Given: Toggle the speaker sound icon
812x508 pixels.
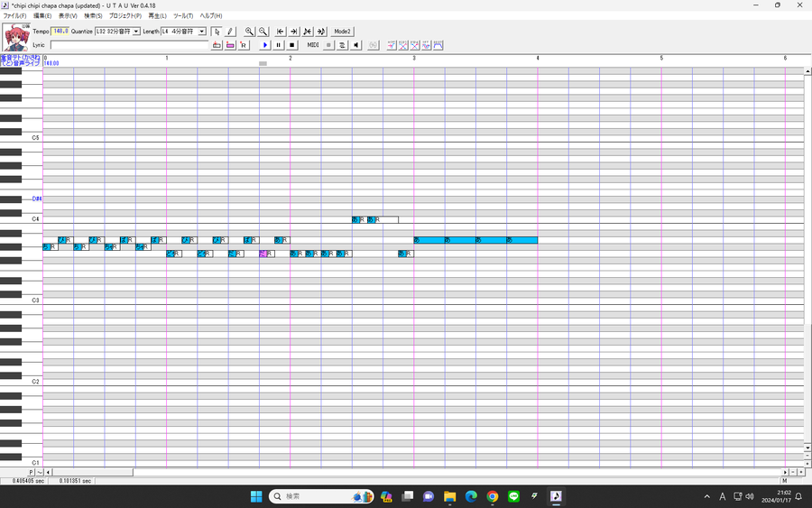Looking at the screenshot, I should point(355,45).
